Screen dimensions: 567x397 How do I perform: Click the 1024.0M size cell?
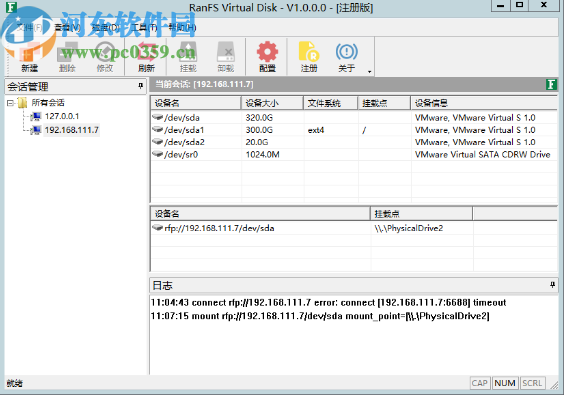click(263, 154)
